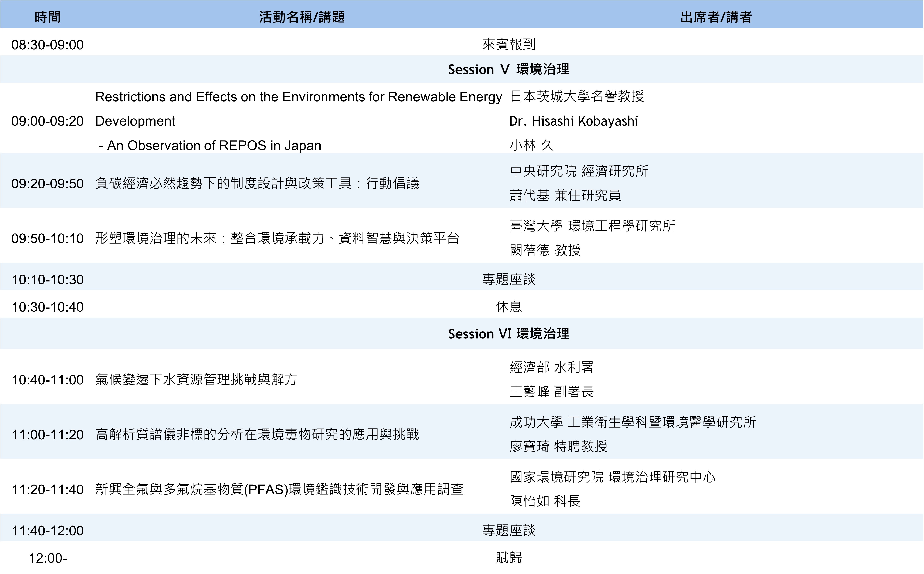Click the 活動名稱/講題 column header
Image resolution: width=924 pixels, height=574 pixels.
(302, 17)
